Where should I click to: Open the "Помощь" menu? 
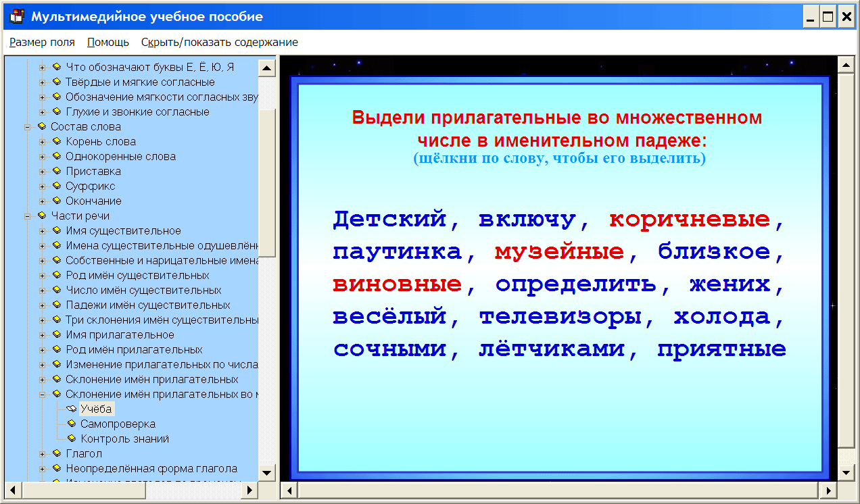[107, 41]
